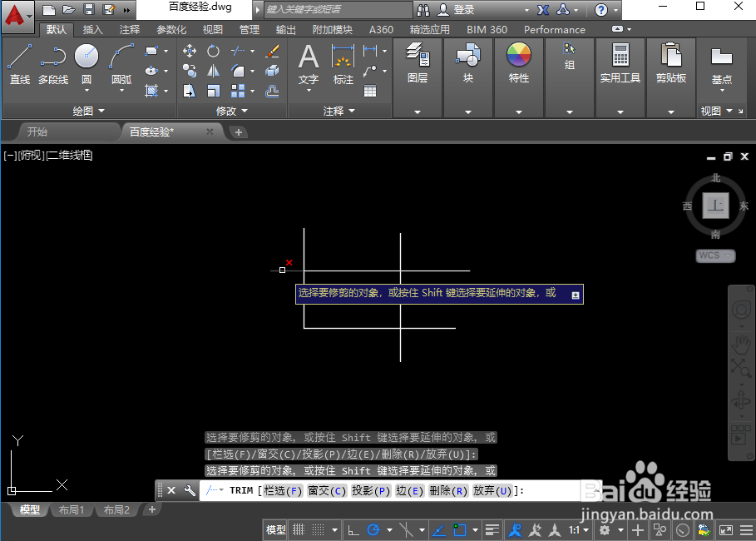The width and height of the screenshot is (756, 541).
Task: Click the ViewCube top (上) face
Action: click(715, 206)
